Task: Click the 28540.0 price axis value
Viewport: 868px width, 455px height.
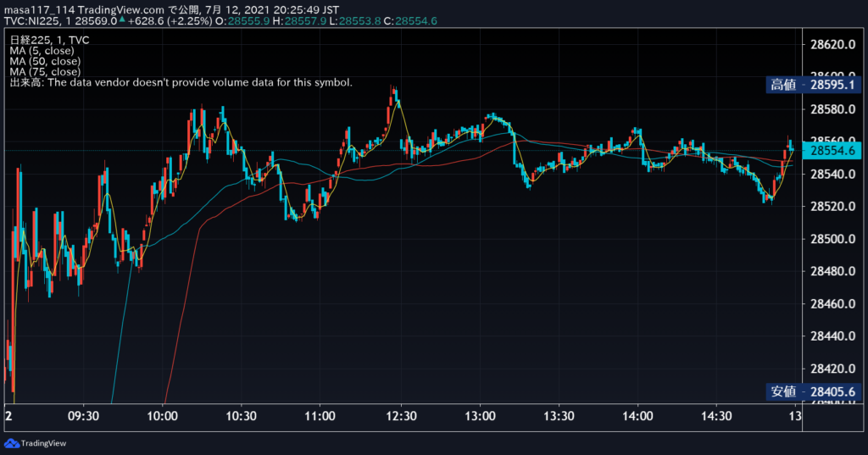Action: 832,175
